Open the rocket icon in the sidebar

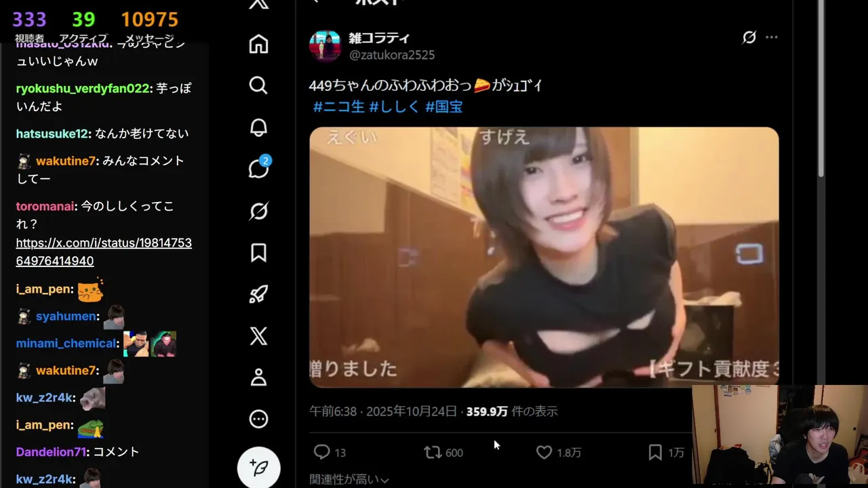[258, 294]
